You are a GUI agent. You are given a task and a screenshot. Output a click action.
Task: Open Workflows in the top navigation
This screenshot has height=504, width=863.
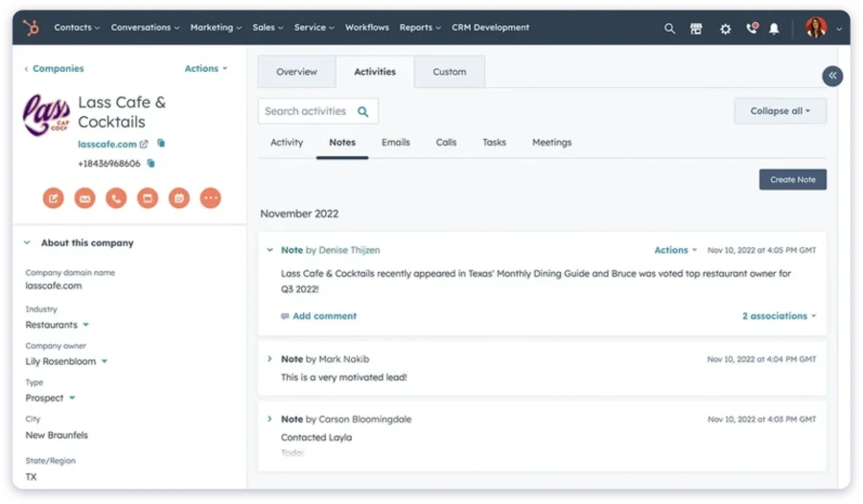[367, 28]
